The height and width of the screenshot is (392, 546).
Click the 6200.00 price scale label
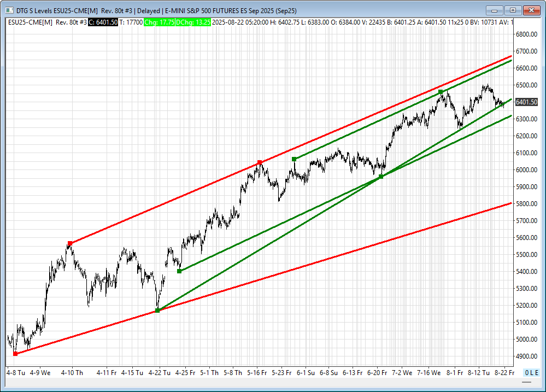tap(526, 136)
